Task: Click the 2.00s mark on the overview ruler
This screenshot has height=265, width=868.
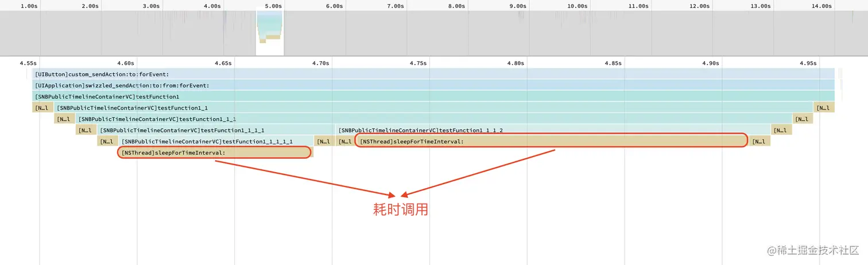Action: [x=90, y=6]
